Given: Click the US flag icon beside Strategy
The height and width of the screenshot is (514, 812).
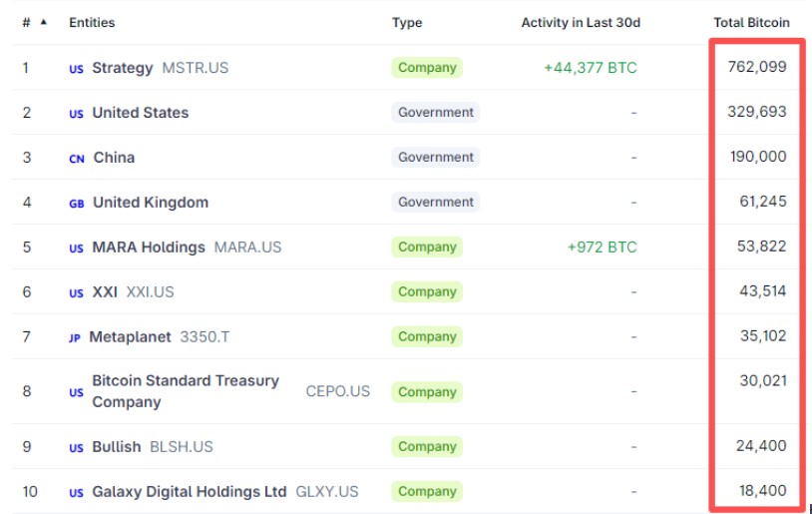Looking at the screenshot, I should 76,69.
